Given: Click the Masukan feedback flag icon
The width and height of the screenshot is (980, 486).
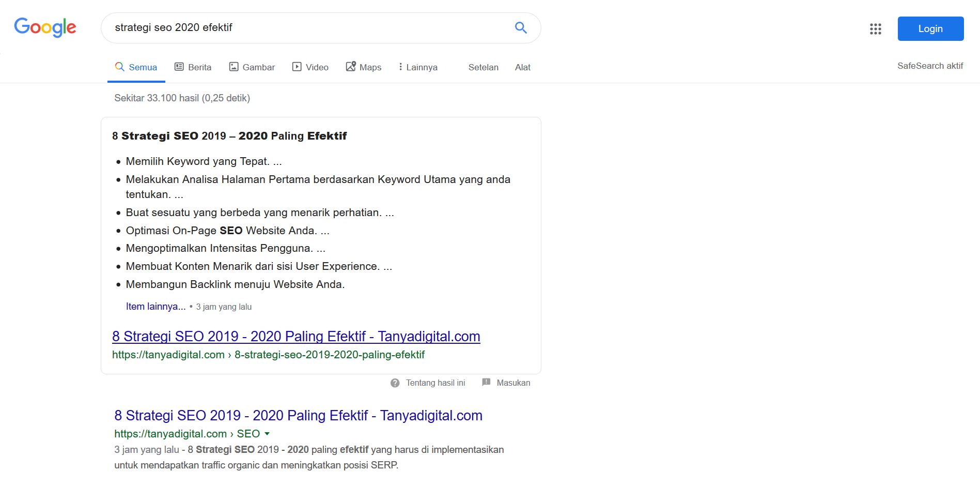Looking at the screenshot, I should 486,383.
